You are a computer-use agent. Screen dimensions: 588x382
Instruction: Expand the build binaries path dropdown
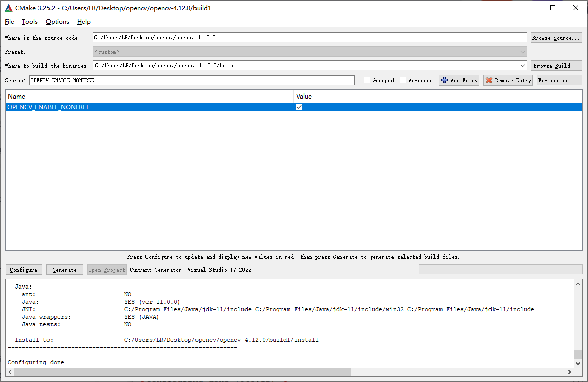[x=523, y=65]
